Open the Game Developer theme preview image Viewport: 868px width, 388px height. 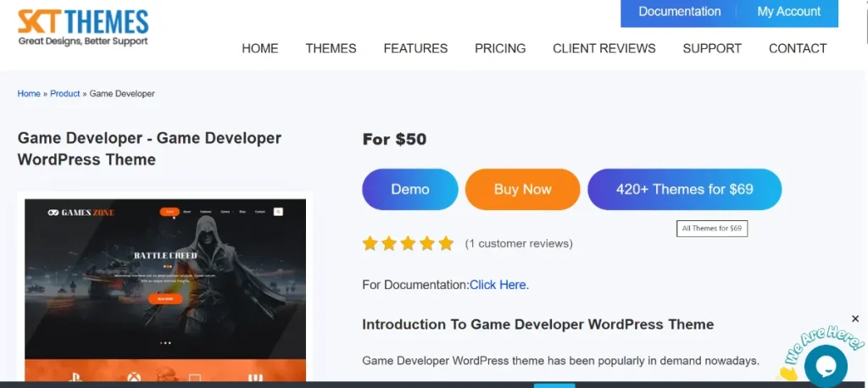point(165,290)
